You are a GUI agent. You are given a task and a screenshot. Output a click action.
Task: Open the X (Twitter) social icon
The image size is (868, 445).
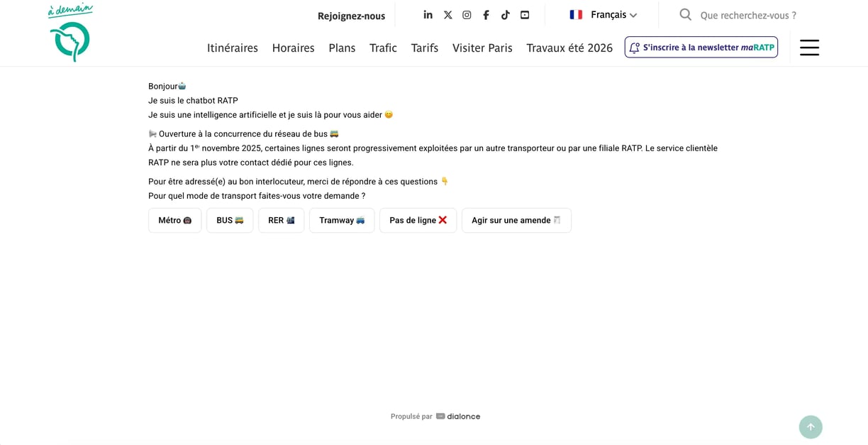[x=447, y=15]
